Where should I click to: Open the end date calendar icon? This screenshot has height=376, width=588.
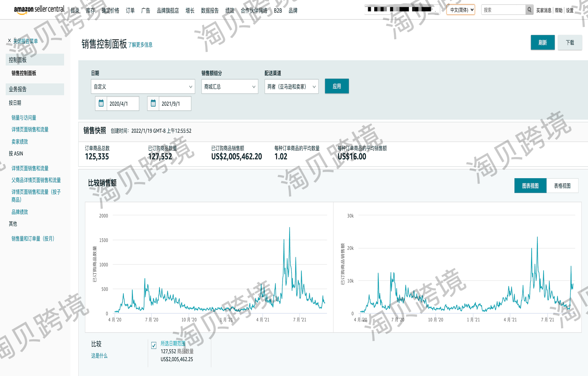(153, 103)
